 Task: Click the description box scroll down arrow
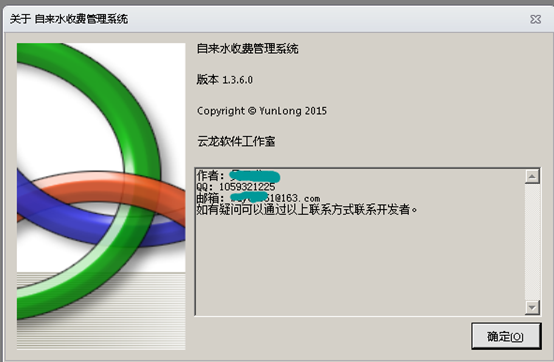click(x=532, y=307)
